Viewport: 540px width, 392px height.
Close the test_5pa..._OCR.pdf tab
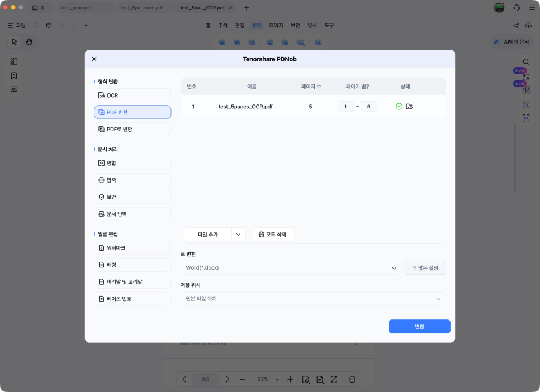point(230,8)
